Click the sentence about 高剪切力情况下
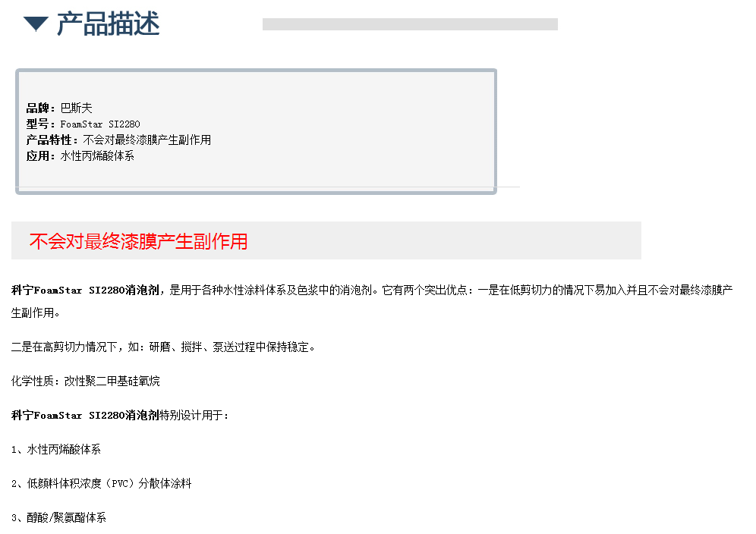The width and height of the screenshot is (756, 534). pyautogui.click(x=163, y=347)
